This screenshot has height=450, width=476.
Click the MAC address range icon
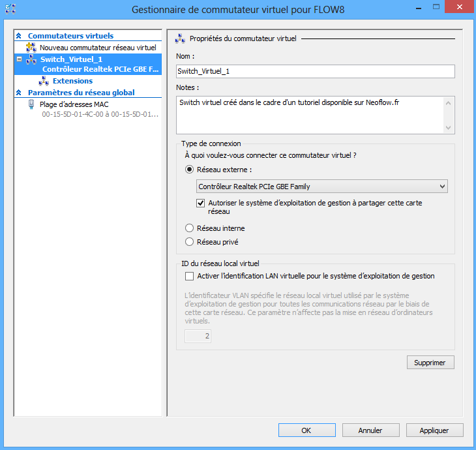(31, 104)
